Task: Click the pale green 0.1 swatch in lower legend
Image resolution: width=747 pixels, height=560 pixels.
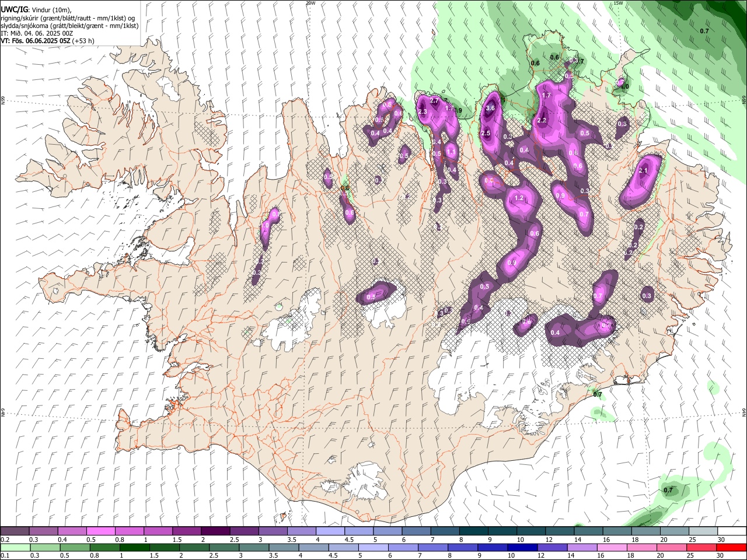Action: coord(15,547)
